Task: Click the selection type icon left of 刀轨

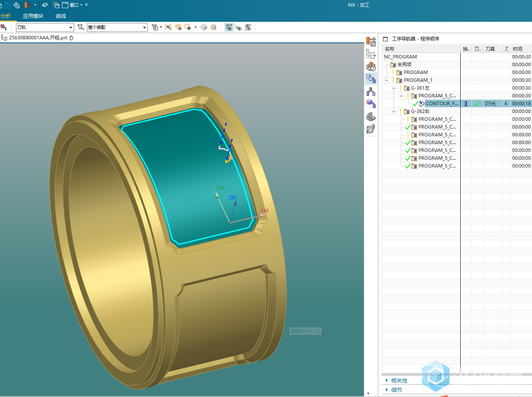Action: [x=4, y=27]
